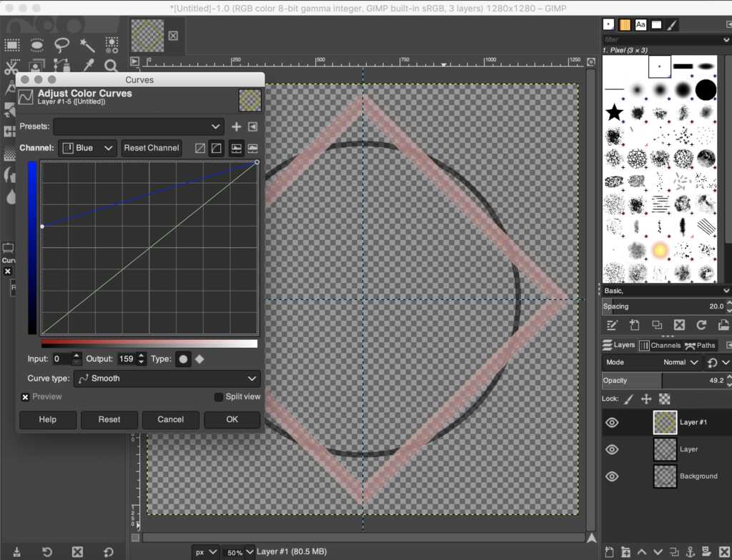
Task: Select the Ellipse Select tool
Action: (x=36, y=45)
